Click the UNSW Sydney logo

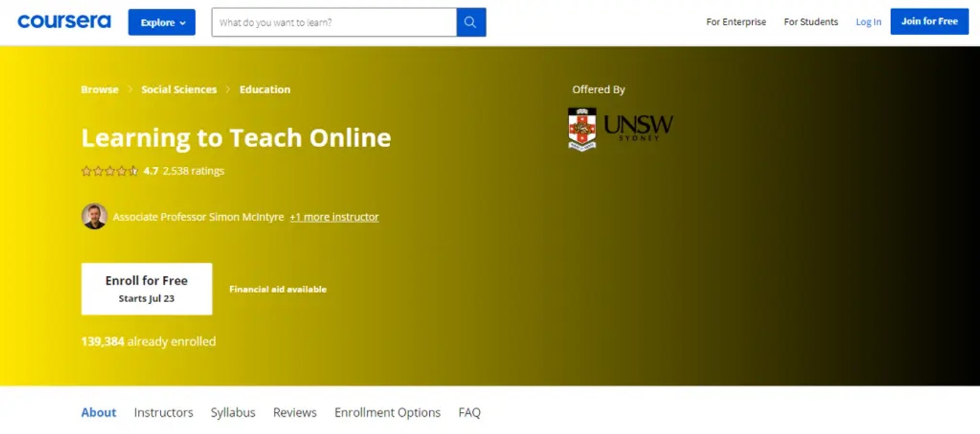click(x=620, y=129)
